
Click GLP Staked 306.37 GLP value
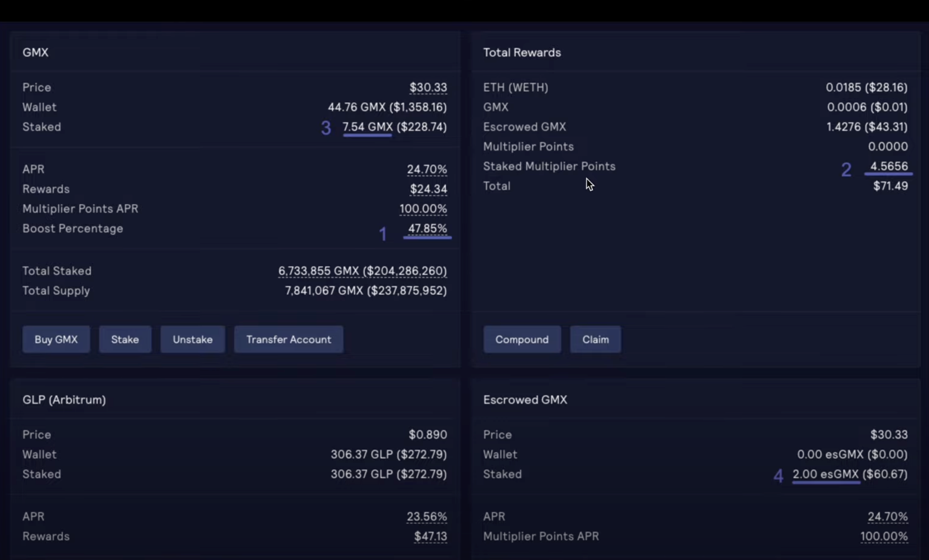point(389,474)
